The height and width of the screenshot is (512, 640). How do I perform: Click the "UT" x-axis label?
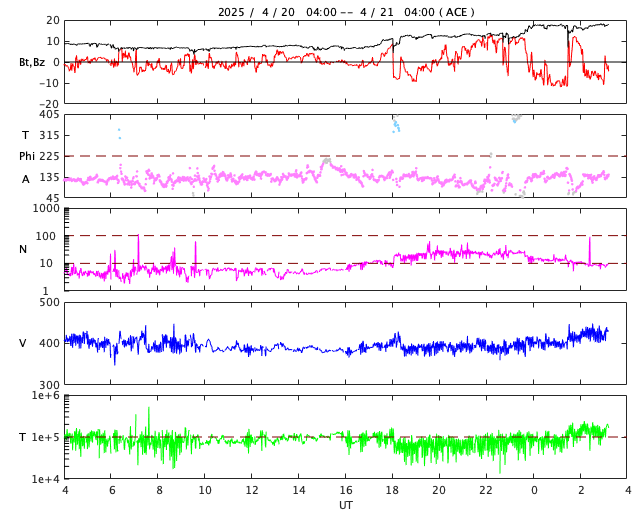pyautogui.click(x=345, y=505)
